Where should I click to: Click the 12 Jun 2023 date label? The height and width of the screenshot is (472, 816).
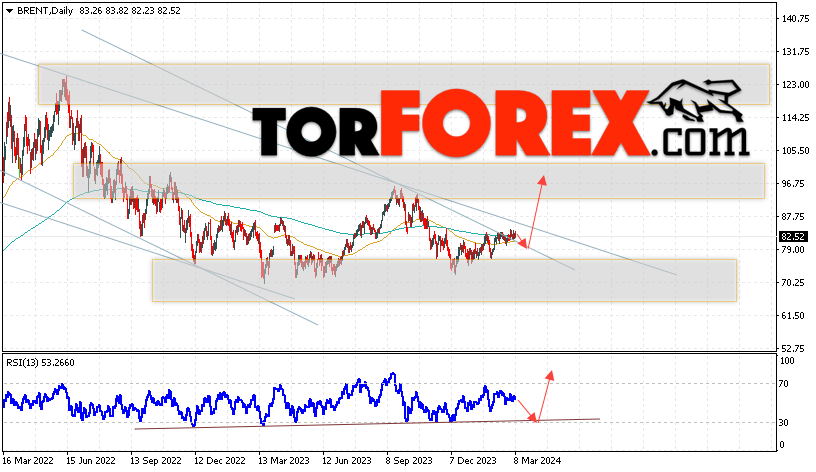[x=347, y=461]
